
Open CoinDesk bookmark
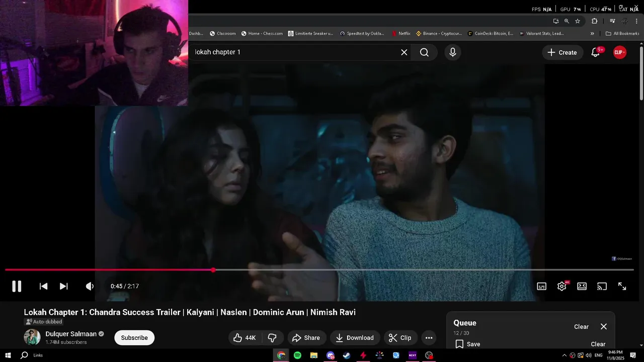[491, 34]
